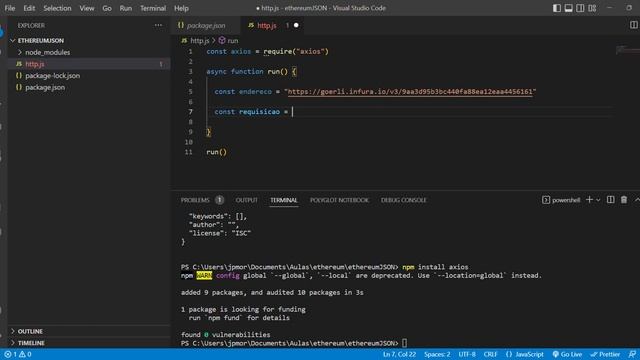Split the editor to the right
The height and width of the screenshot is (360, 640).
click(x=633, y=25)
